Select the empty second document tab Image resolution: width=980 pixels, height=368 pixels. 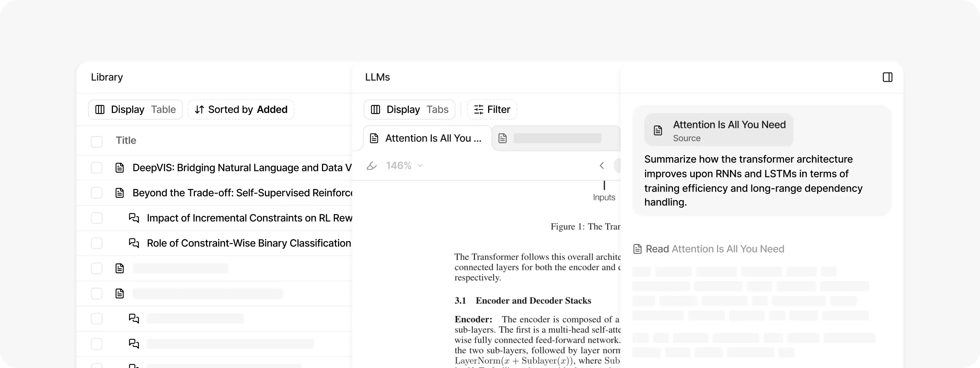tap(555, 138)
